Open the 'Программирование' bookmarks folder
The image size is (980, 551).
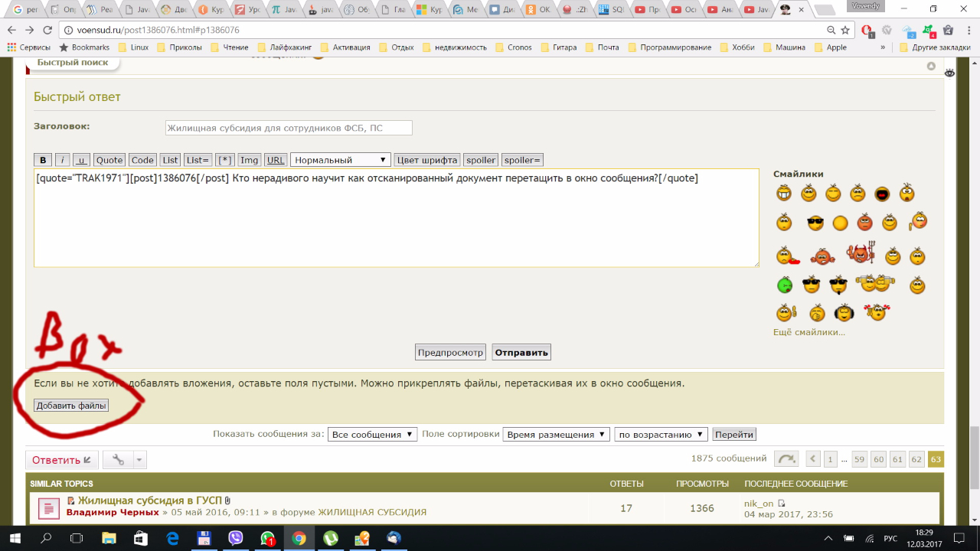(x=668, y=47)
